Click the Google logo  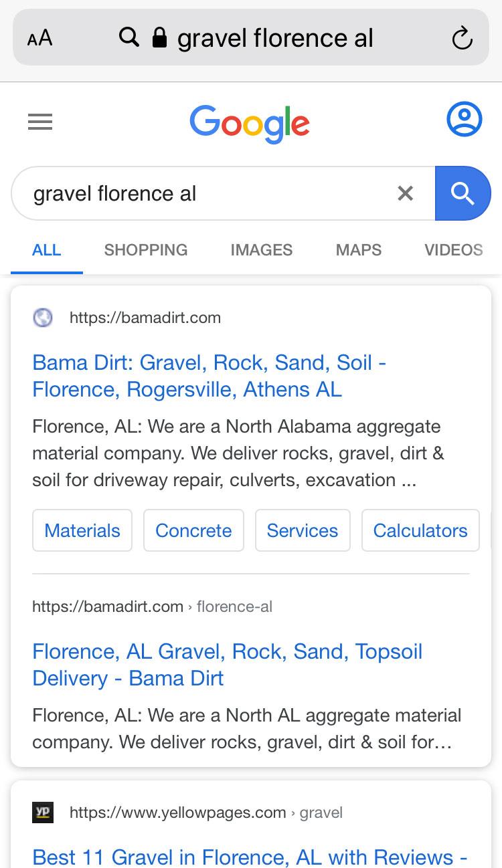click(x=250, y=124)
